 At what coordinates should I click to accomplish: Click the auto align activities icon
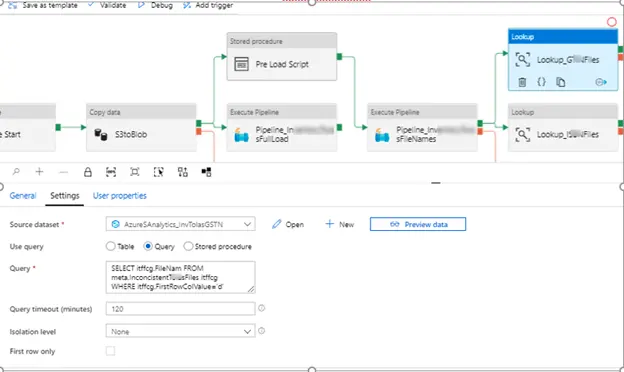(x=183, y=172)
